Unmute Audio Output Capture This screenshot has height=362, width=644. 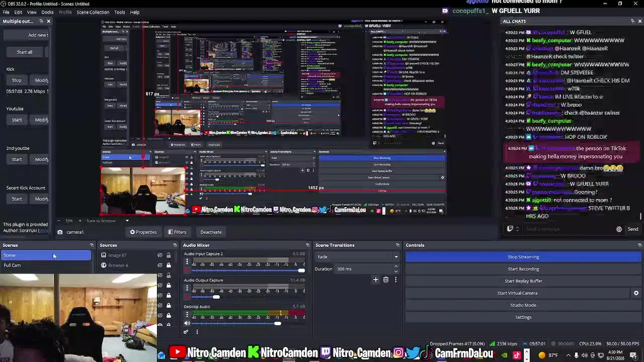[187, 297]
